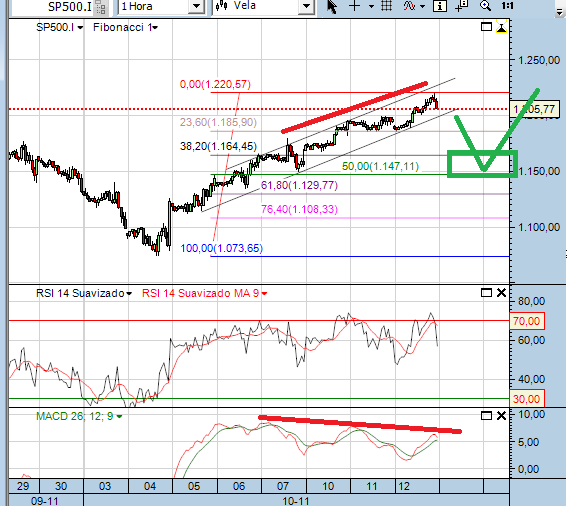Click the 1.100,00 price axis label
The width and height of the screenshot is (567, 506).
pos(539,228)
